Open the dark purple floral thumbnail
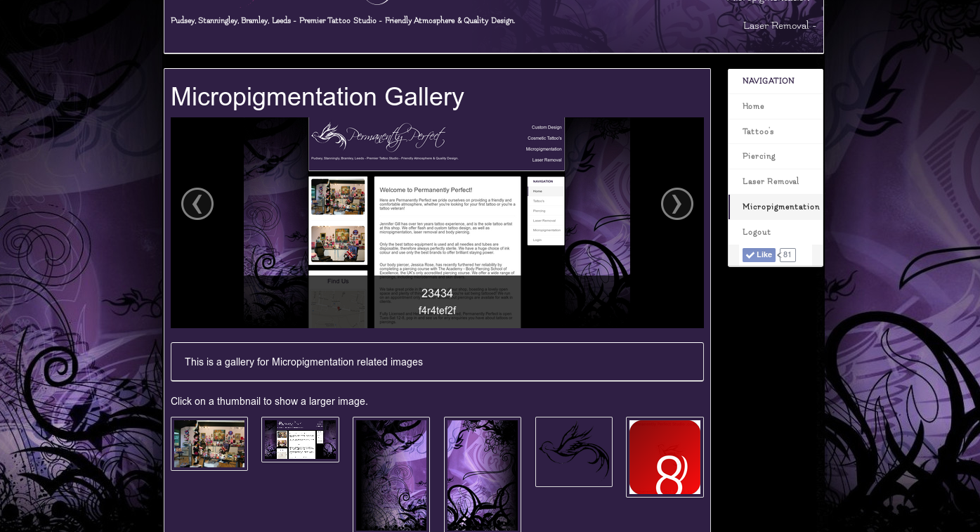This screenshot has width=980, height=532. click(391, 474)
